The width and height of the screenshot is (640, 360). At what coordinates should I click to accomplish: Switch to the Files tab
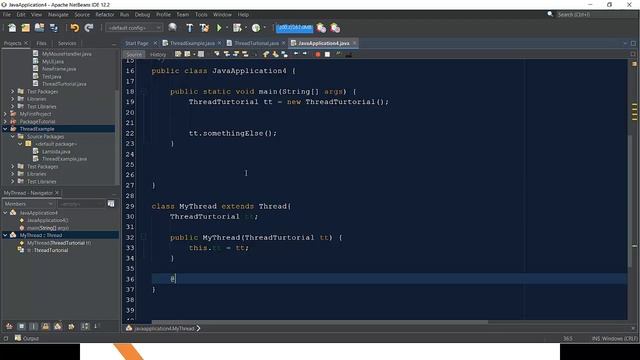click(41, 43)
